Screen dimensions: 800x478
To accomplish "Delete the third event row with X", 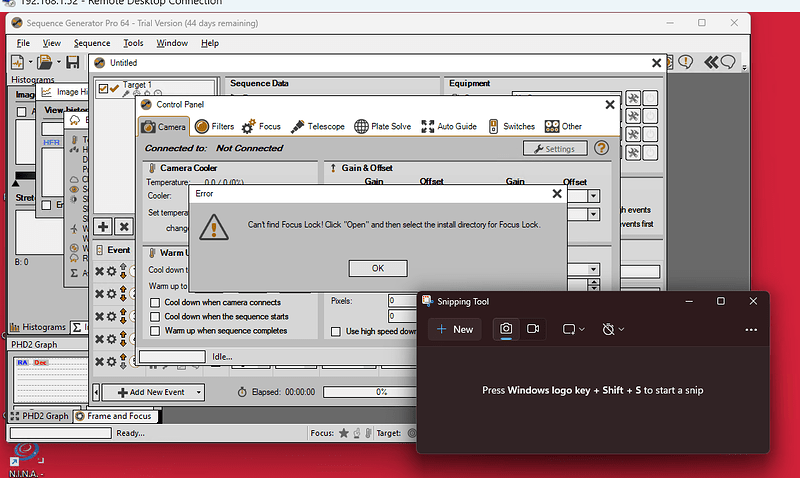I will (99, 316).
